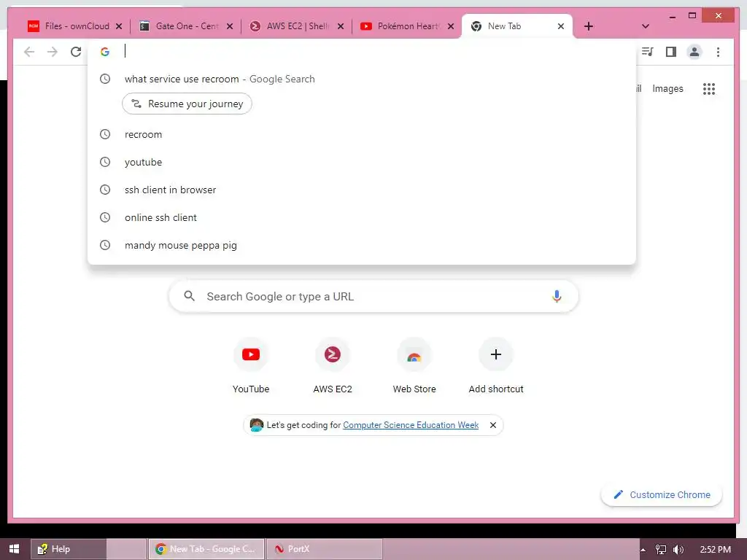
Task: Close the AWS EC2 Shell tab
Action: click(341, 26)
